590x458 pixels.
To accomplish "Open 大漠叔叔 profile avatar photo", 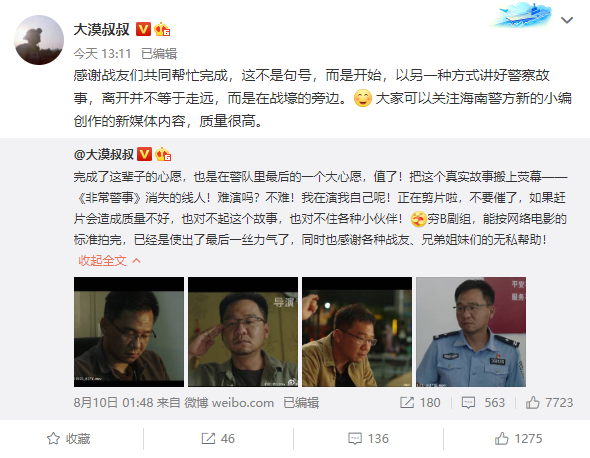I will click(x=39, y=40).
